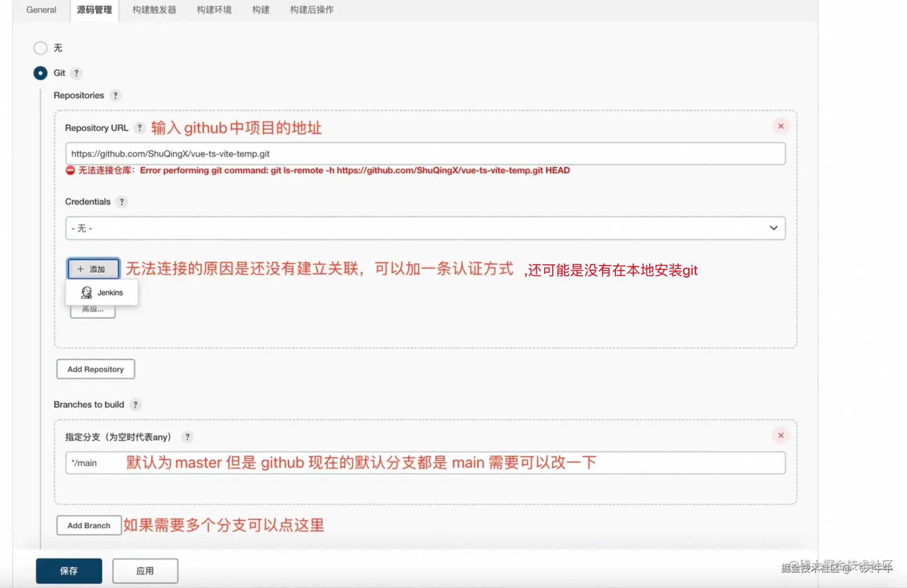Select the Git radio button
Image resolution: width=907 pixels, height=588 pixels.
pos(40,73)
